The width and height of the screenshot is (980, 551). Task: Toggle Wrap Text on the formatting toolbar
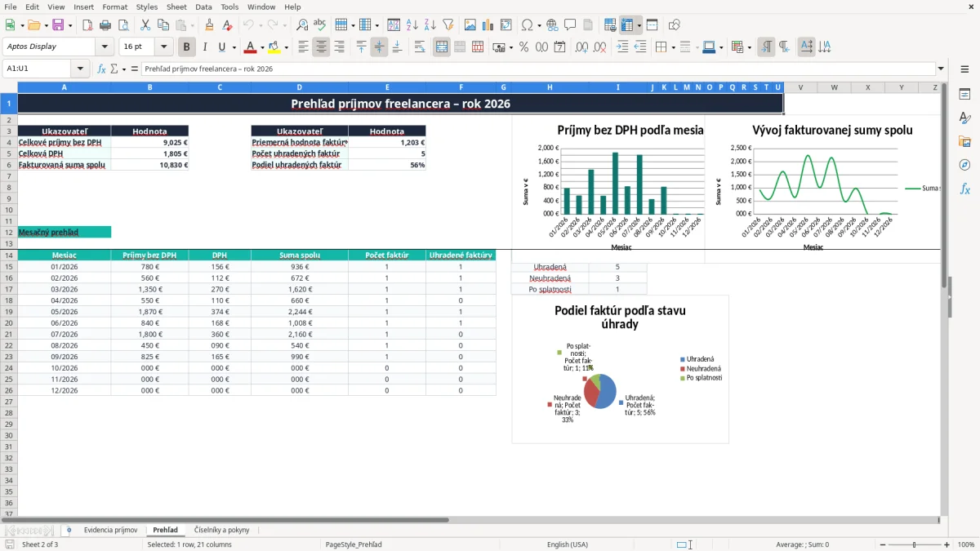pos(420,47)
